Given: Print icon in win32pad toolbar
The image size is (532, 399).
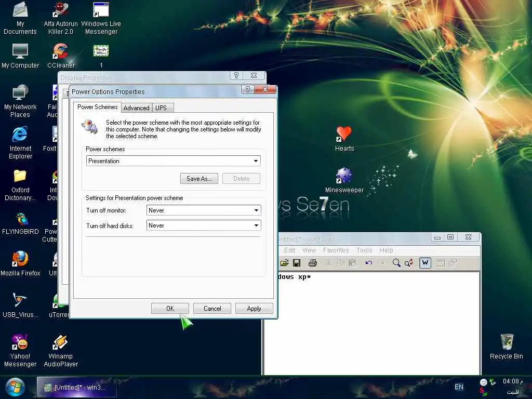Looking at the screenshot, I should point(312,263).
